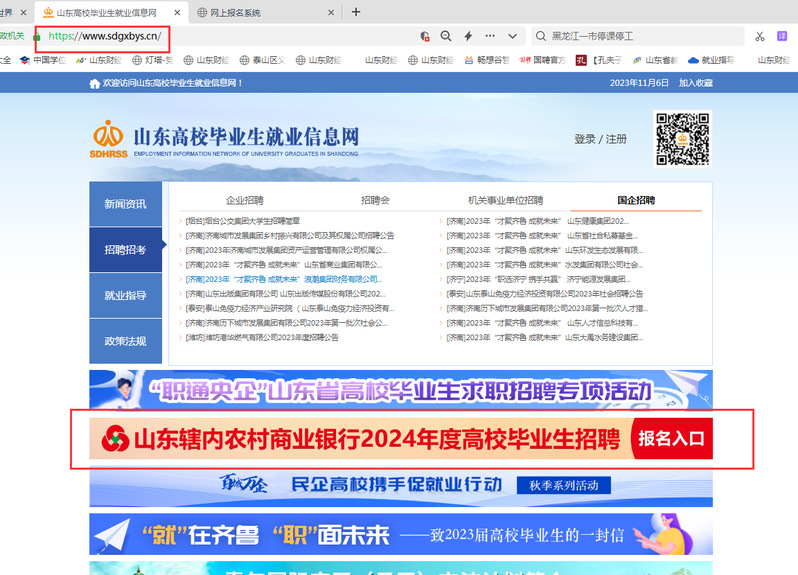Close the 山东高校毕业生就业信息网 tab
Screen dimensions: 798x575
pyautogui.click(x=178, y=13)
